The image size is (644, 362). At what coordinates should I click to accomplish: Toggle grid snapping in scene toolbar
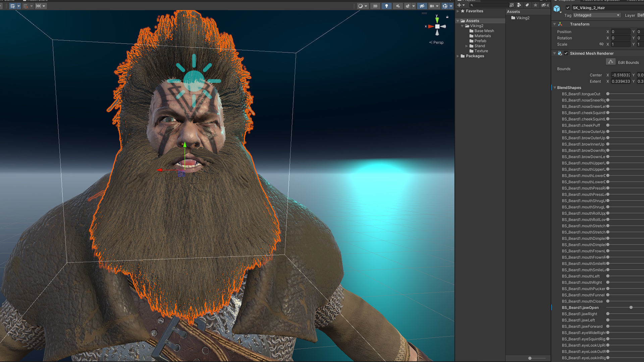[x=12, y=6]
